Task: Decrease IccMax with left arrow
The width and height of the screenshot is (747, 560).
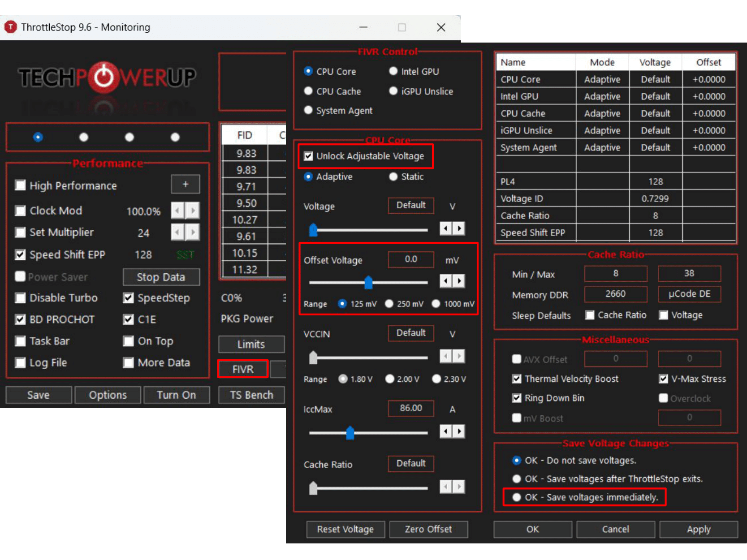Action: 445,431
